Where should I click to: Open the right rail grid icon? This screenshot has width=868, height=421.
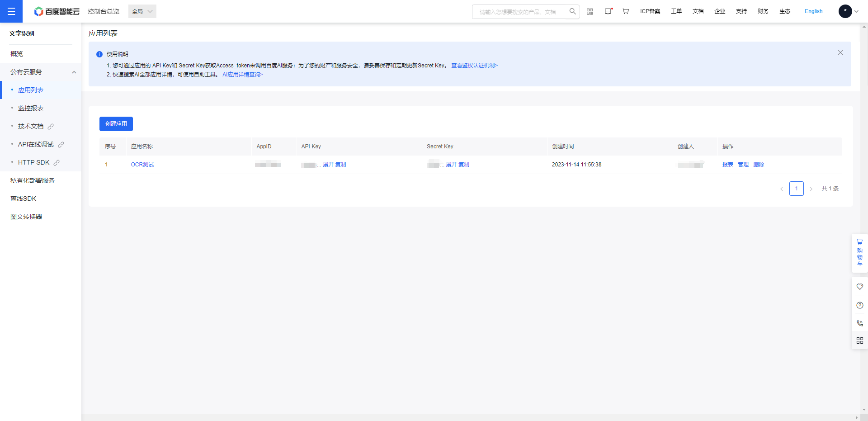tap(860, 341)
